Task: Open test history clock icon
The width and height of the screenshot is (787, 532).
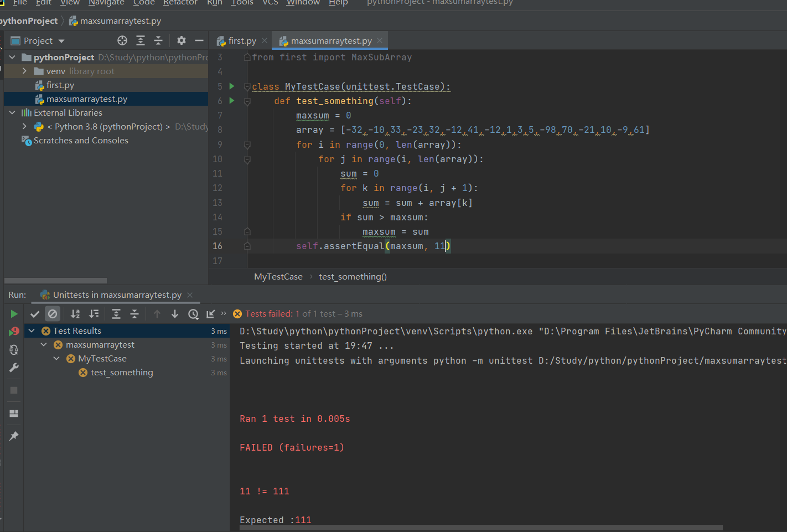Action: [x=193, y=314]
